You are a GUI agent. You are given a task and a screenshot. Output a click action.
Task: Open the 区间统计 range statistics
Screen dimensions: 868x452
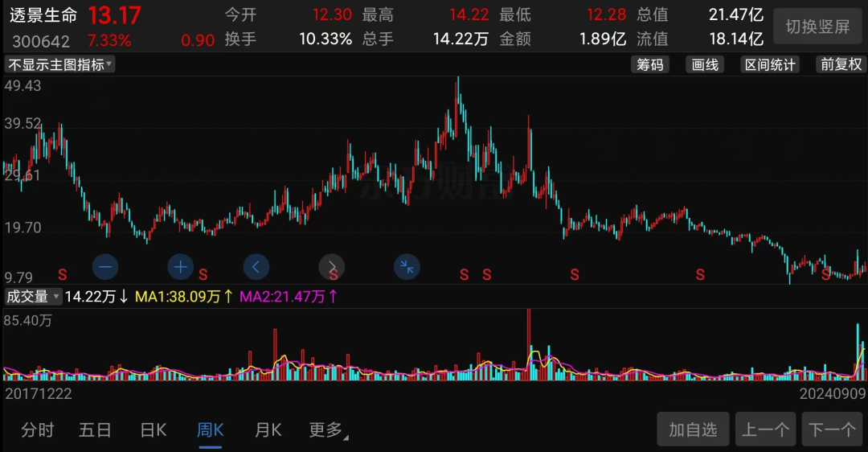pos(770,65)
